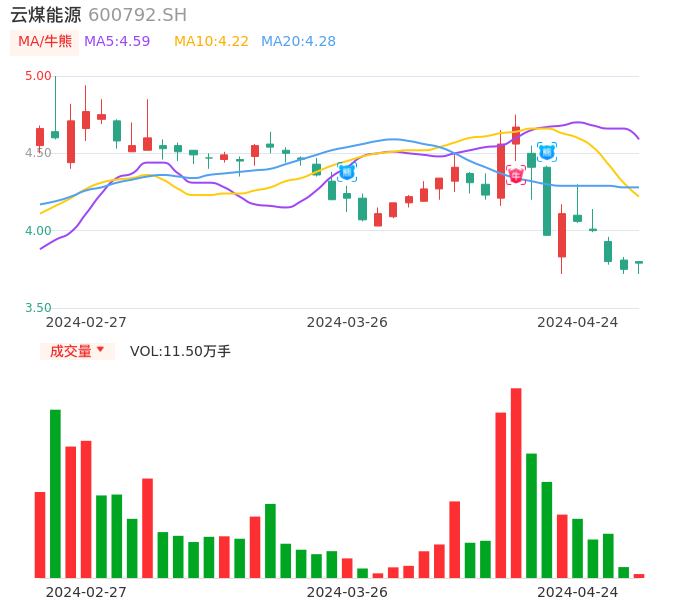Click the tallest red volume bar
Viewport: 686px width, 606px height.
[516, 482]
